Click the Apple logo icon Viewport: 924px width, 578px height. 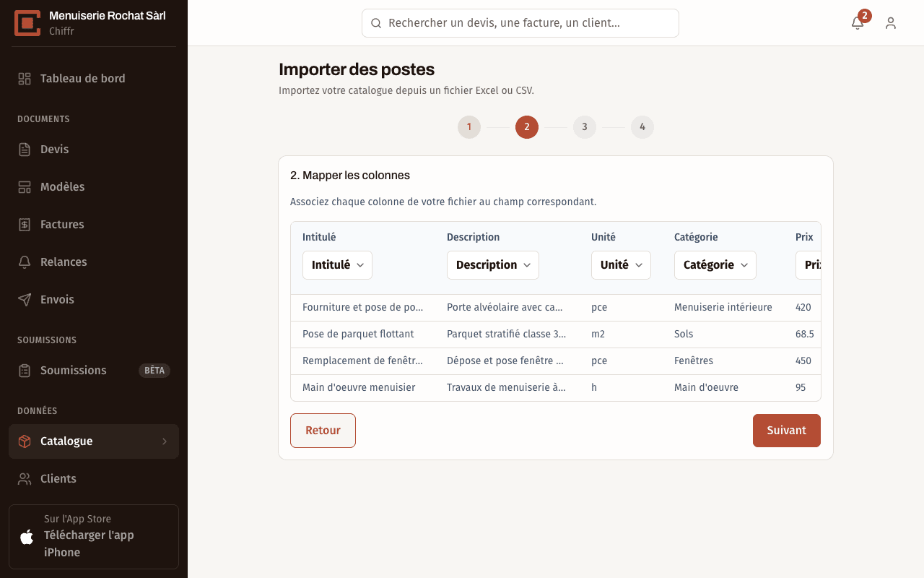pyautogui.click(x=27, y=537)
